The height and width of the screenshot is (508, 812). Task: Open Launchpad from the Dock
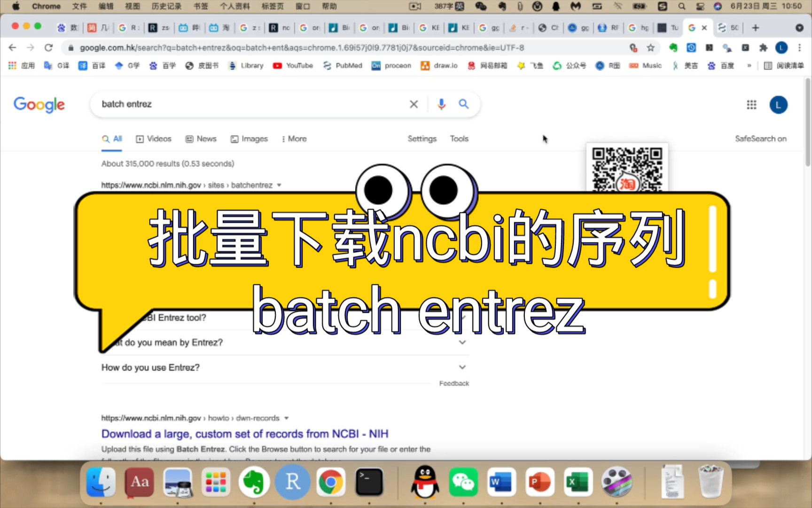tap(216, 482)
